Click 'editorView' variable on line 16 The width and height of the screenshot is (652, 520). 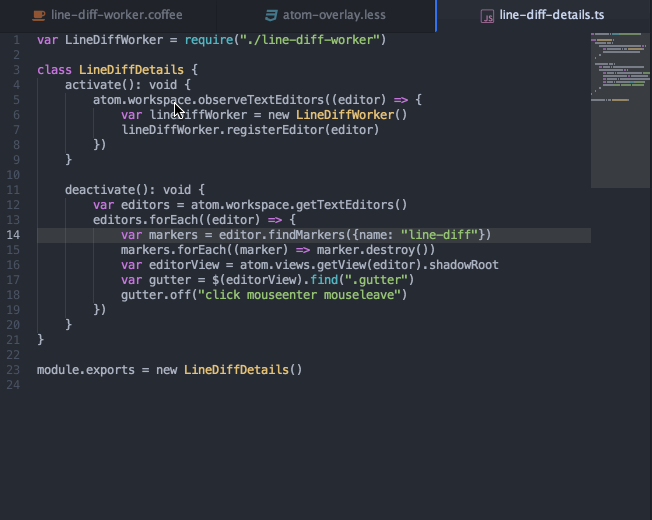click(x=184, y=265)
